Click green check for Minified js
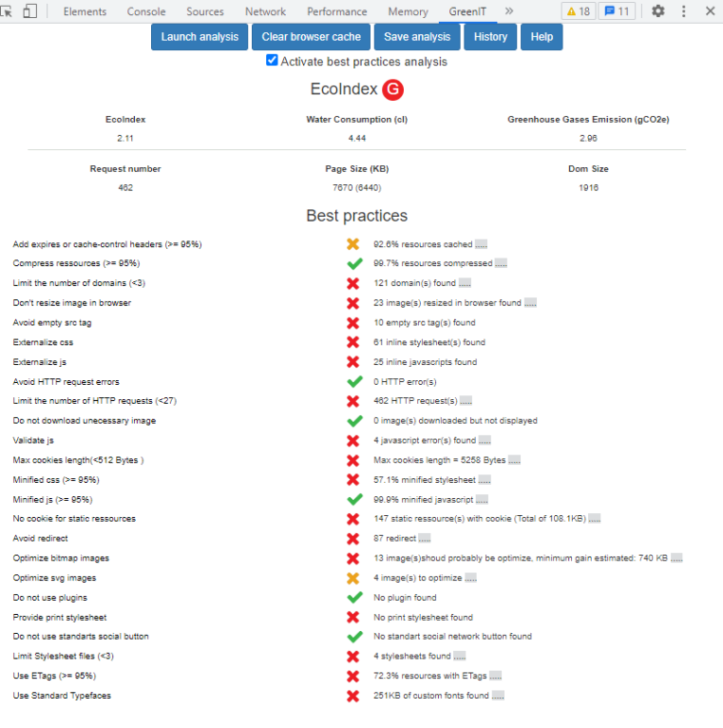 (355, 500)
